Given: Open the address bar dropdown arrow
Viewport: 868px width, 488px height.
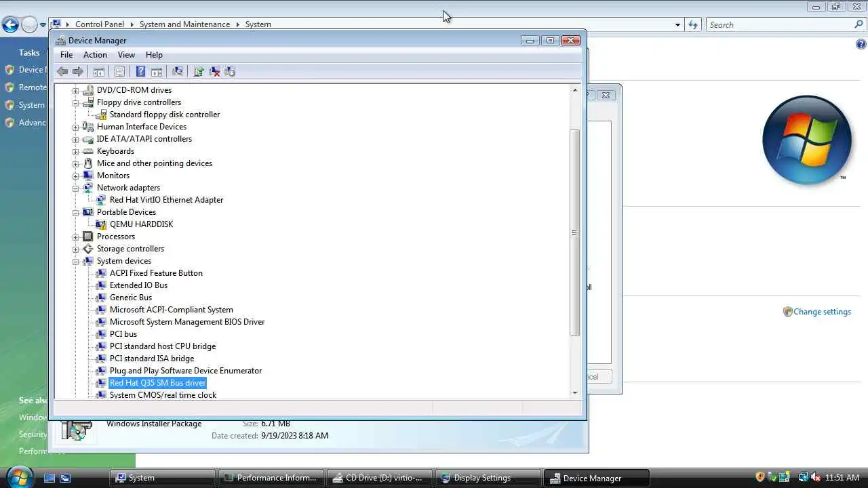Looking at the screenshot, I should point(677,25).
